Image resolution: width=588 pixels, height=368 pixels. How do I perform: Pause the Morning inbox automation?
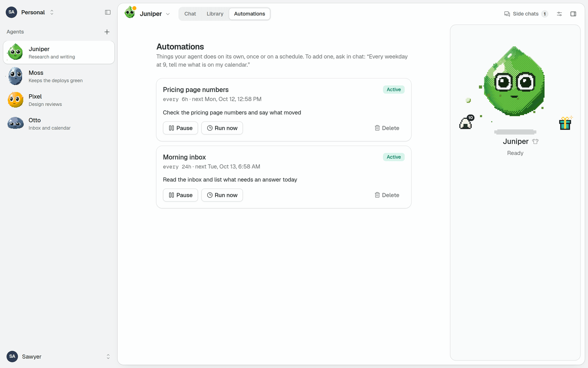point(180,195)
